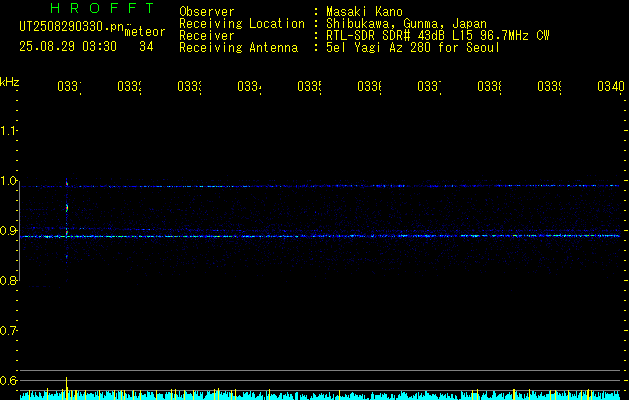Click the kHz axis unit label
Screen dimensions: 629x400
pyautogui.click(x=9, y=82)
